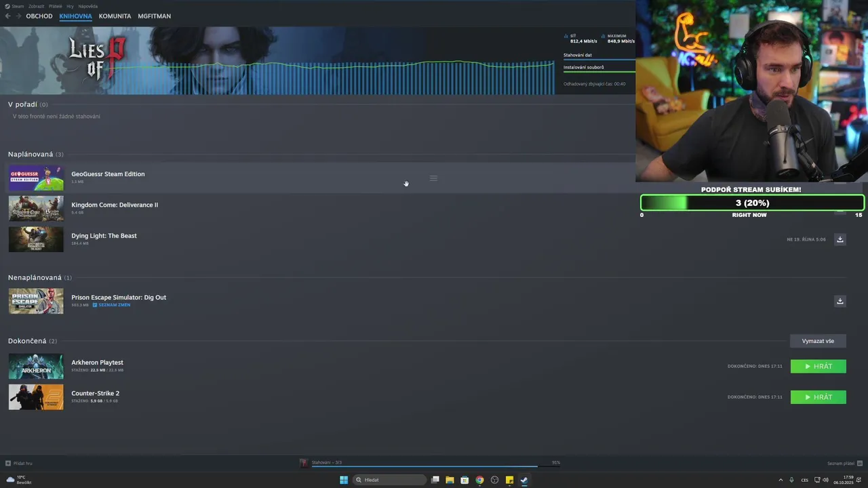Viewport: 868px width, 488px height.
Task: Click the Arkheron Playtest thumbnail
Action: [36, 367]
